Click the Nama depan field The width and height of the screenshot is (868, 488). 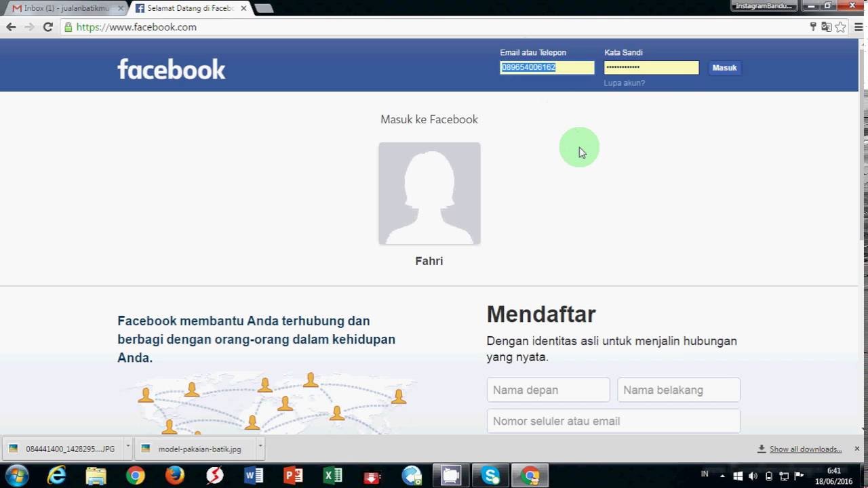click(548, 390)
